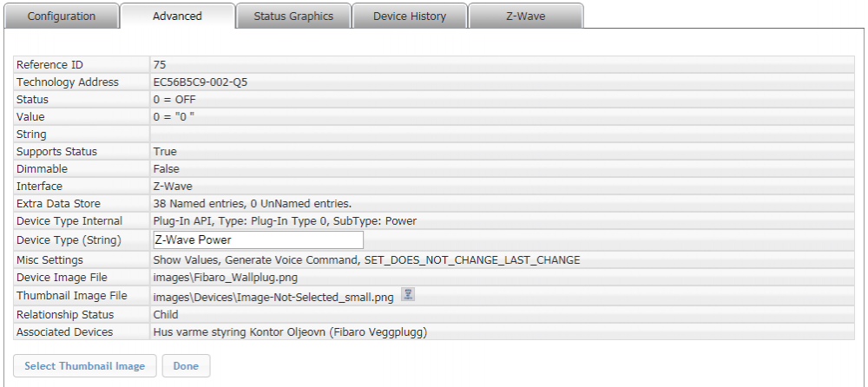Open the Configuration tab
This screenshot has height=387, width=868.
[x=62, y=16]
